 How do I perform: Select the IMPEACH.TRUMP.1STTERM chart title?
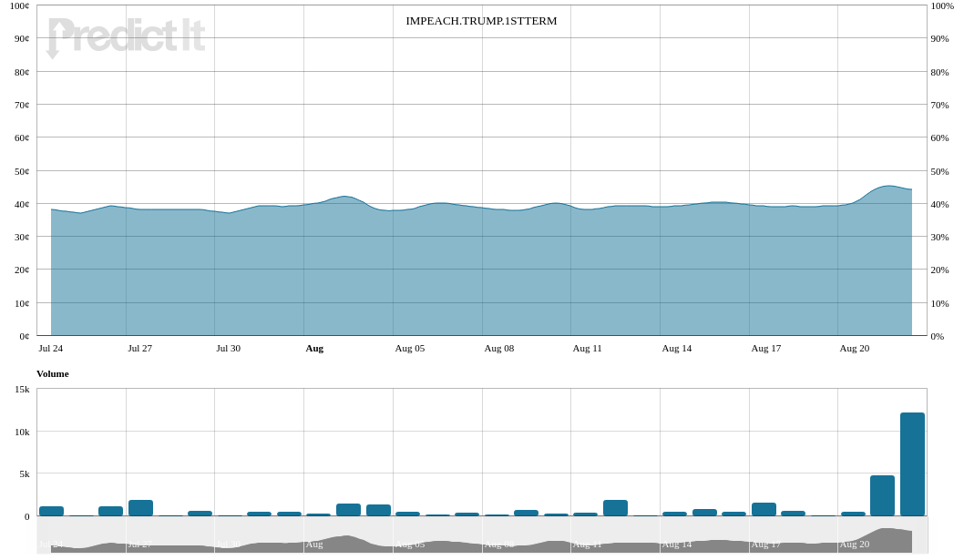click(x=481, y=21)
